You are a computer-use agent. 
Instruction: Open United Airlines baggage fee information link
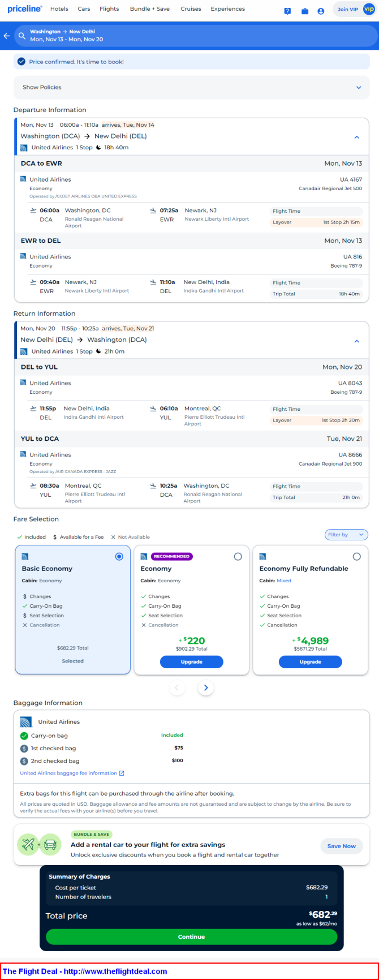tap(68, 773)
